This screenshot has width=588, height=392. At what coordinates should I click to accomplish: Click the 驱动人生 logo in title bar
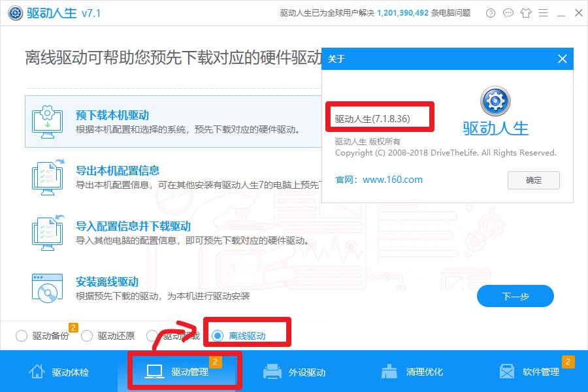[16, 13]
